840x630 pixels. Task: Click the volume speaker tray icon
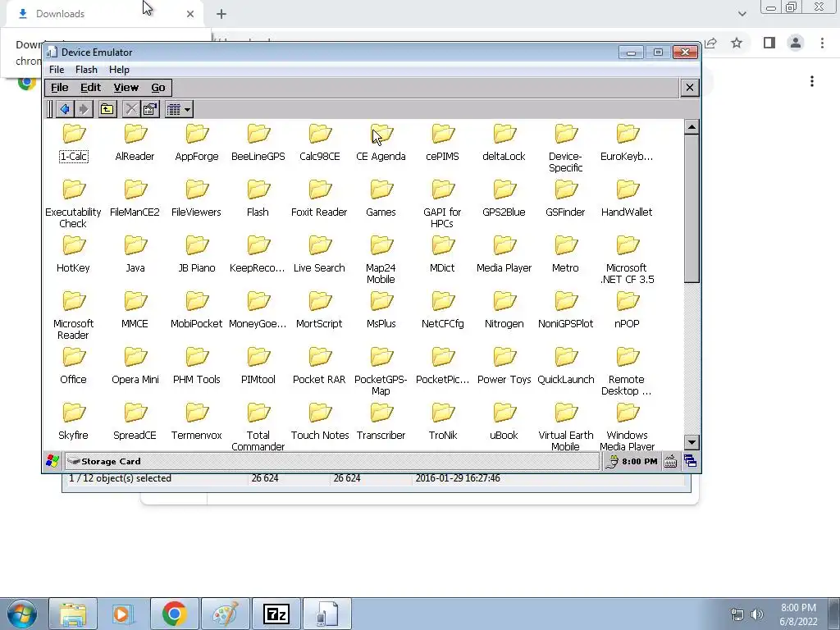coord(757,614)
